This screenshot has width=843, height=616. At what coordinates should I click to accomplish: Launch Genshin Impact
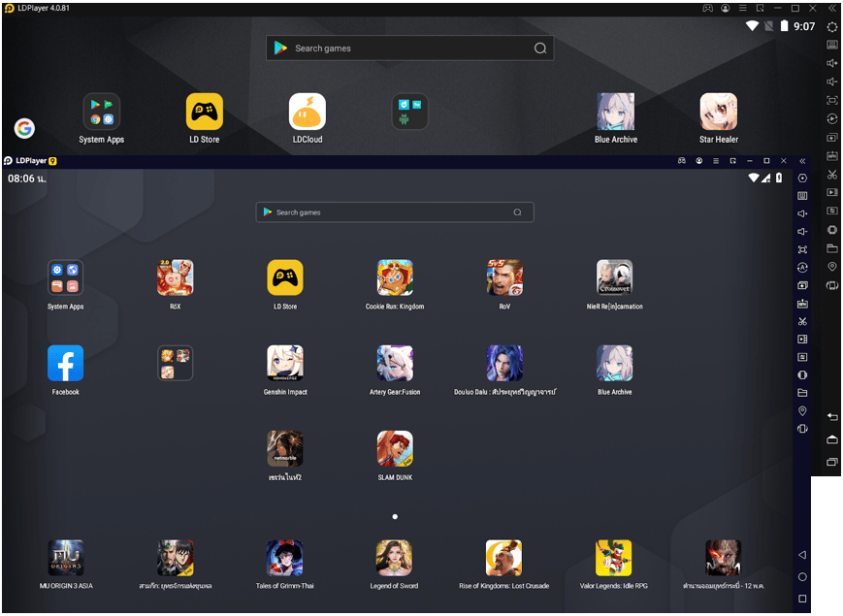tap(285, 363)
